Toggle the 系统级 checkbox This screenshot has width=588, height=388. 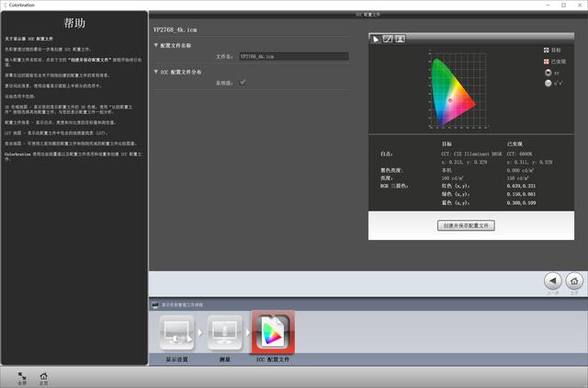[243, 83]
